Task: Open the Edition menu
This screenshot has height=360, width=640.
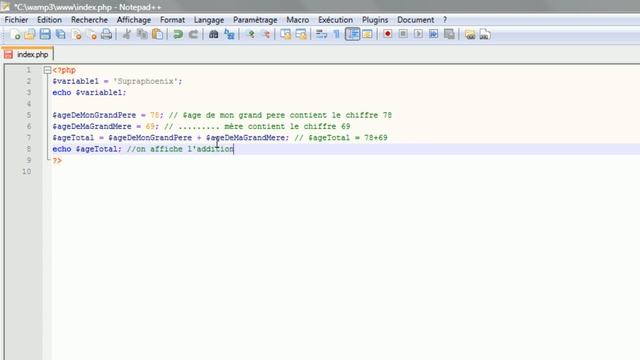Action: 49,20
